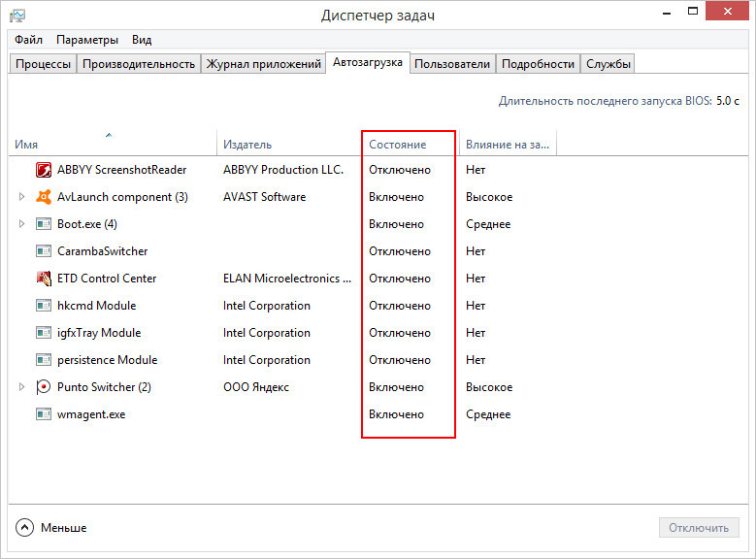The width and height of the screenshot is (756, 559).
Task: Click the hkcmd Module icon
Action: [44, 306]
